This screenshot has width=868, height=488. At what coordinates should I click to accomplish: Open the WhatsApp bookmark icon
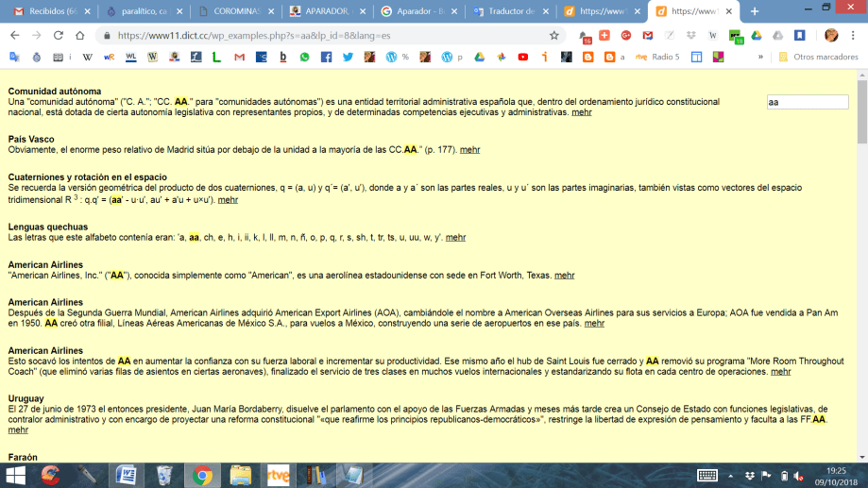click(x=304, y=57)
